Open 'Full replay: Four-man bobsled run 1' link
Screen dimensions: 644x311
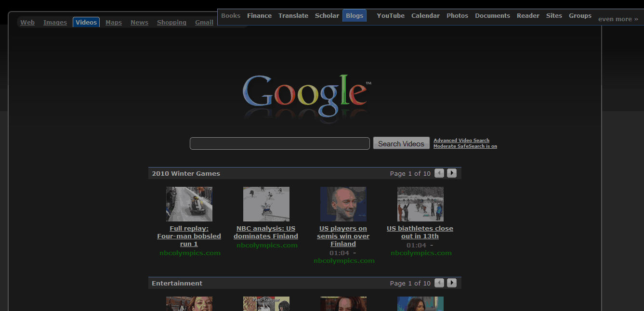tap(189, 236)
